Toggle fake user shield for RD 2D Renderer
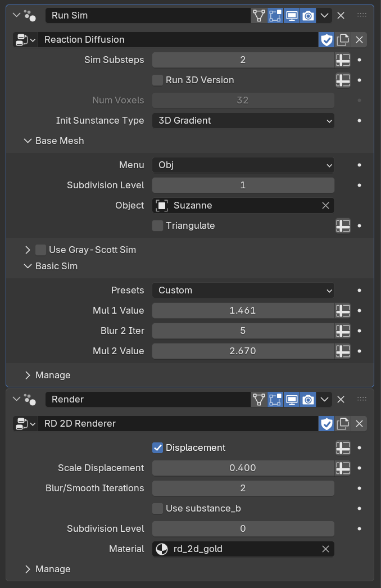Screen dimensions: 381x588 [x=326, y=424]
